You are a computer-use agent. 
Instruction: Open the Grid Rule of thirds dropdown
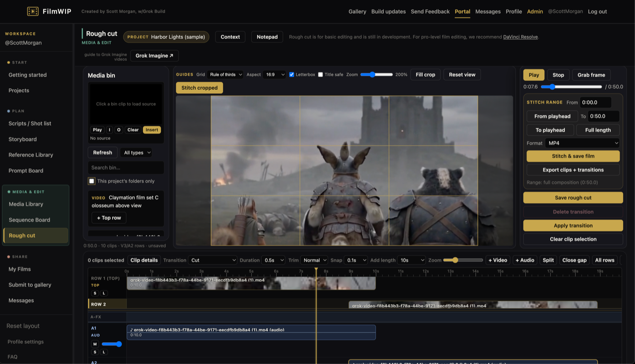point(226,74)
